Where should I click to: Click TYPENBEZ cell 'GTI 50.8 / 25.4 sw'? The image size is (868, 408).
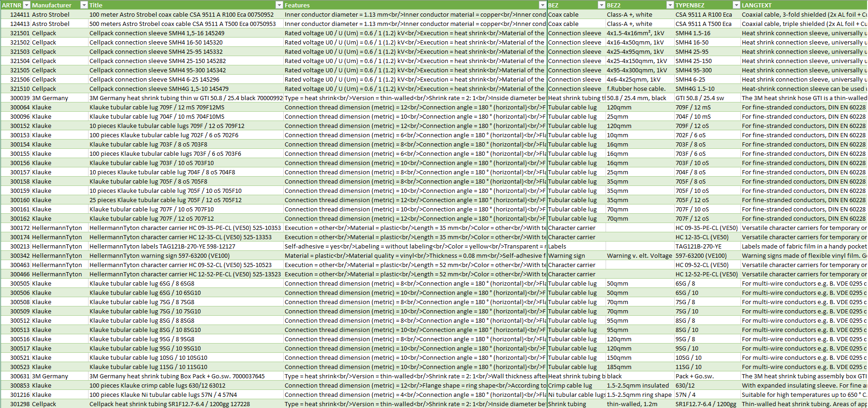click(708, 98)
